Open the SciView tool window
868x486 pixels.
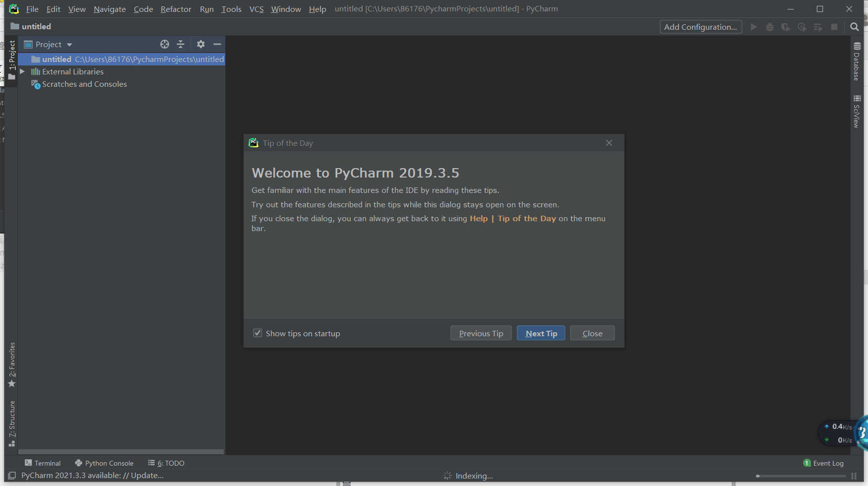[x=857, y=112]
